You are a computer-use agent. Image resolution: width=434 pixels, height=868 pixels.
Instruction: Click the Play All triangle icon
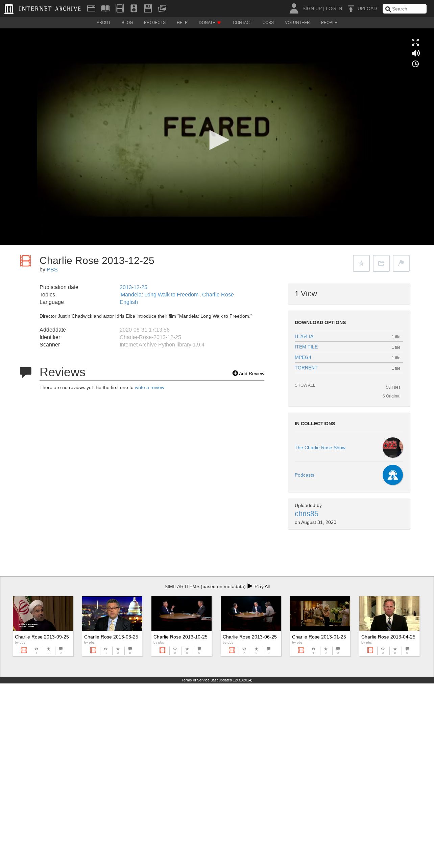(x=250, y=586)
